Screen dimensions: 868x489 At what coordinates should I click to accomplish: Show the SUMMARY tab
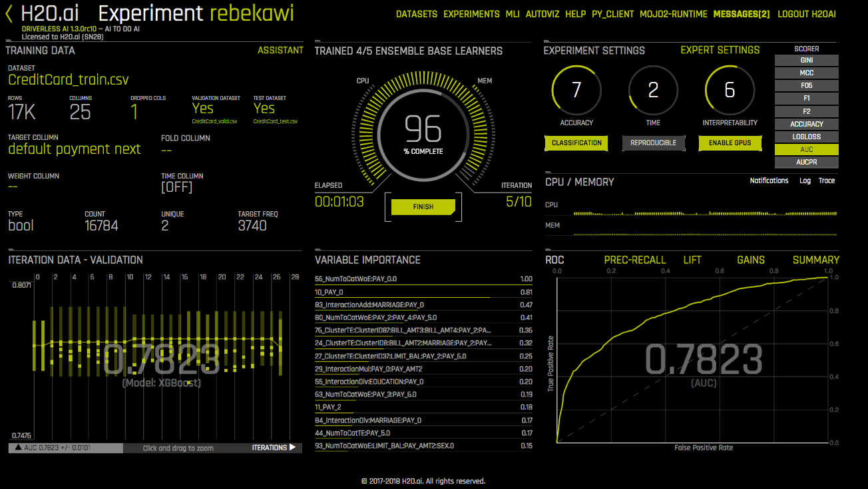point(816,260)
